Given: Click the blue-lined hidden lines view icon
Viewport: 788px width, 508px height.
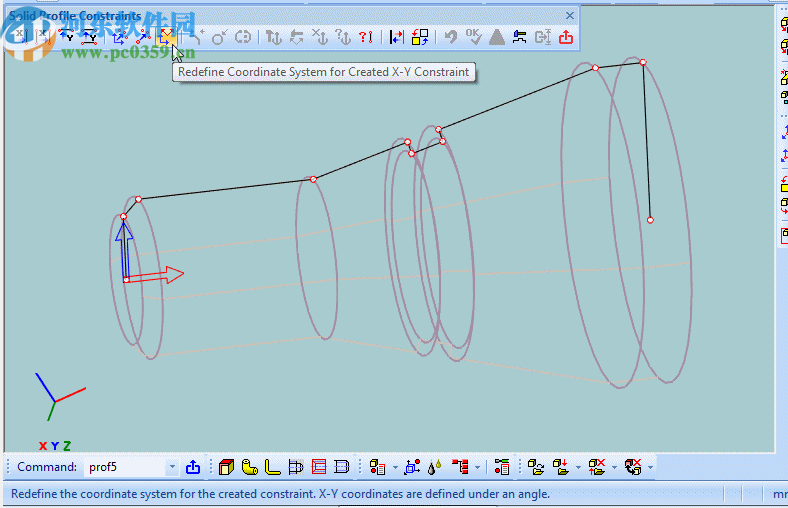Looking at the screenshot, I should coord(296,467).
